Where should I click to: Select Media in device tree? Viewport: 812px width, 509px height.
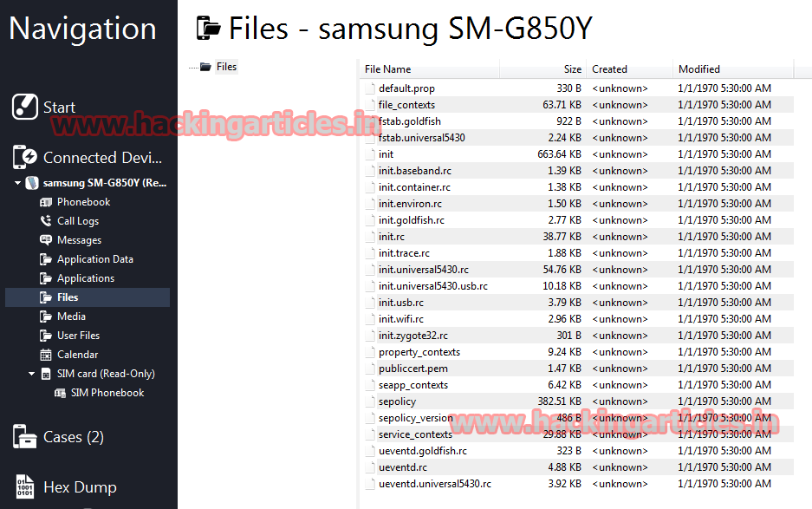pyautogui.click(x=71, y=316)
